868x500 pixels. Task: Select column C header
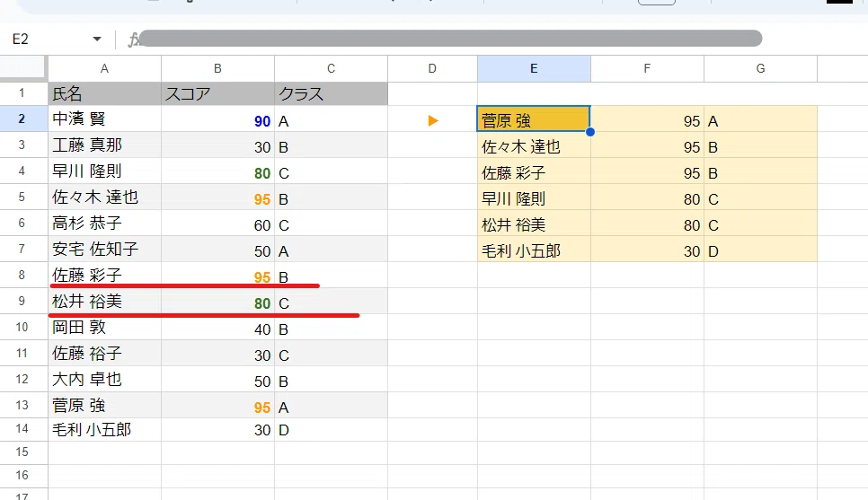[331, 68]
